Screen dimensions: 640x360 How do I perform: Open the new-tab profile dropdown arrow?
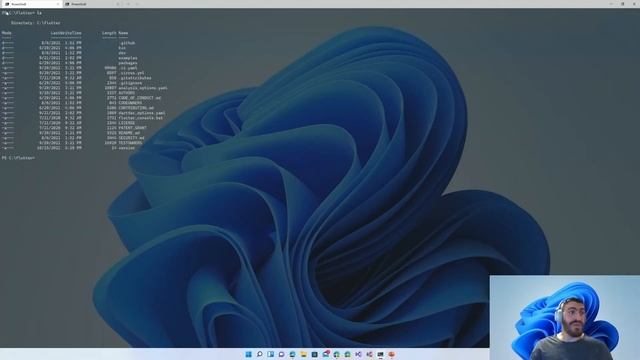pos(137,4)
